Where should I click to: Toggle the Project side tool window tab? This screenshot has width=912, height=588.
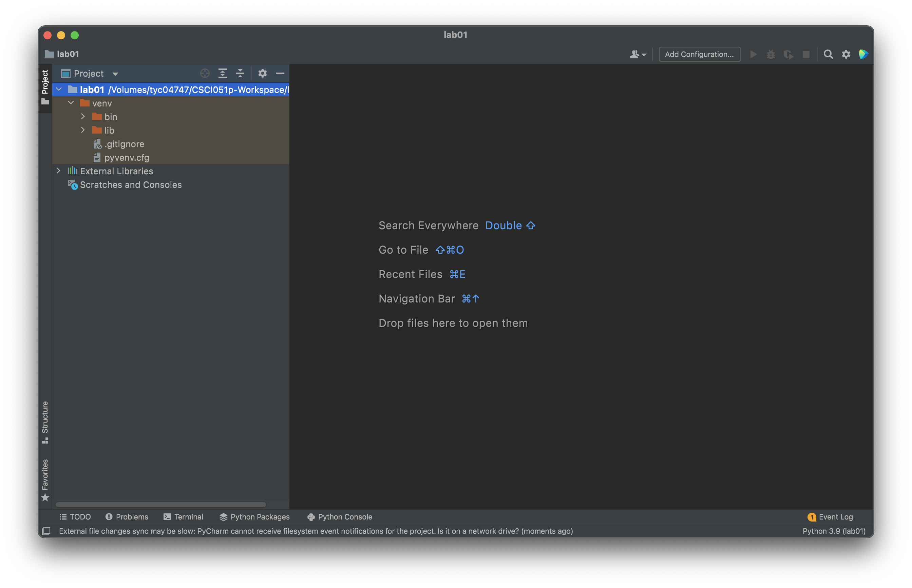(45, 87)
